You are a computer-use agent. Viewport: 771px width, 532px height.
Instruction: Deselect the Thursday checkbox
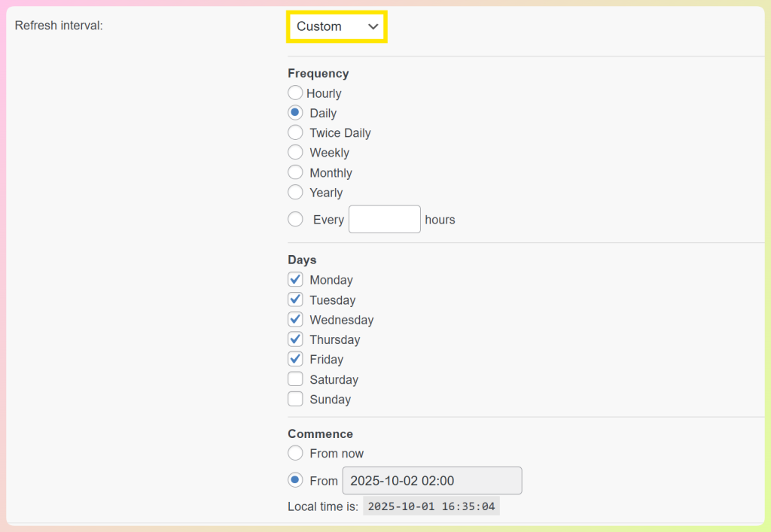295,339
